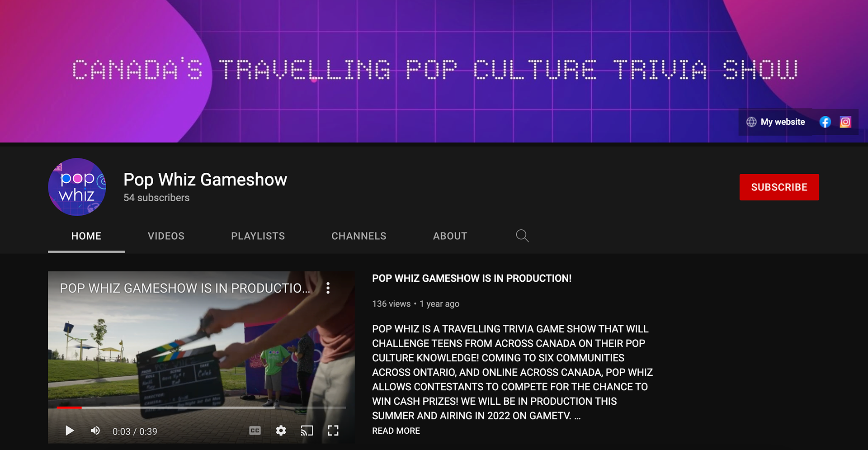Open video settings gear menu
The width and height of the screenshot is (868, 450).
pos(281,431)
